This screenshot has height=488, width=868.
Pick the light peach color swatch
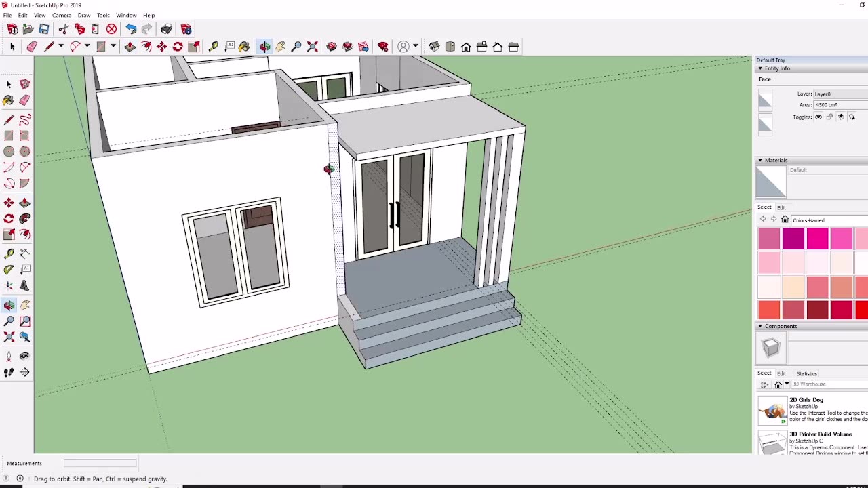793,287
